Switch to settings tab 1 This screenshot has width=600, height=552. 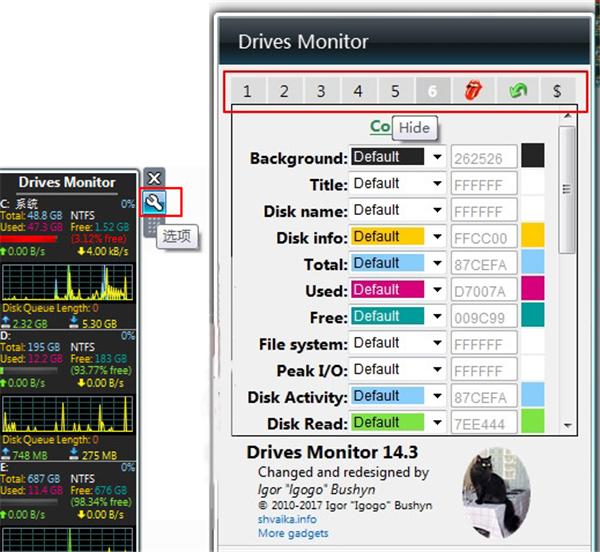pos(248,91)
